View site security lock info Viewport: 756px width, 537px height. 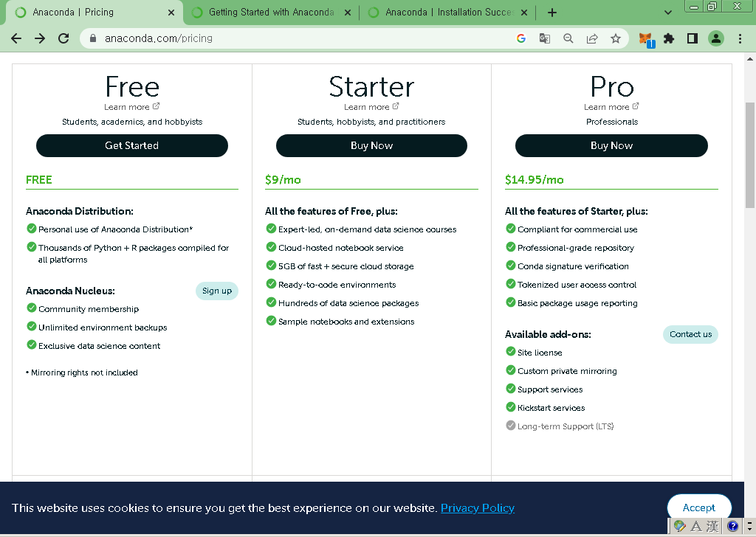coord(93,38)
